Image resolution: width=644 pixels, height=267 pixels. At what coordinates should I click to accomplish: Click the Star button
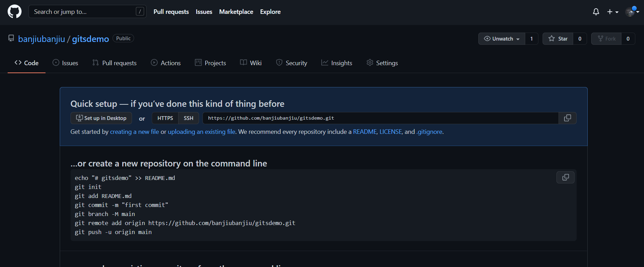point(558,38)
